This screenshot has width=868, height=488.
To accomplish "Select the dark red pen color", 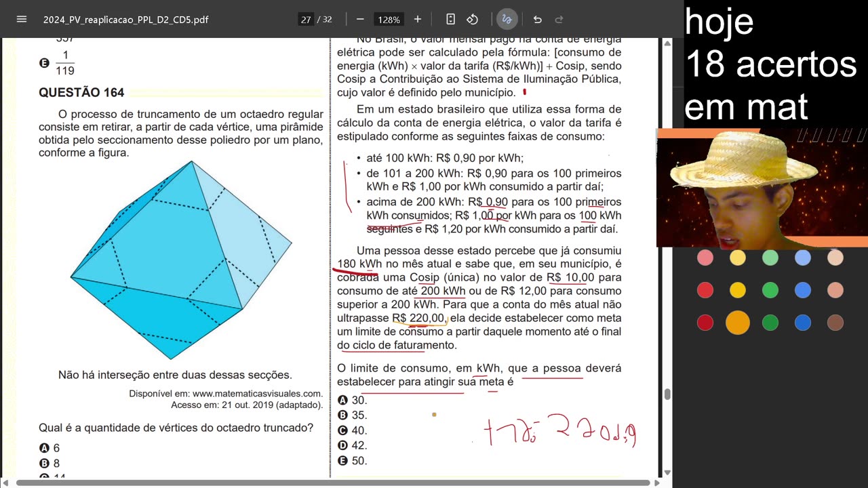I will click(x=705, y=323).
